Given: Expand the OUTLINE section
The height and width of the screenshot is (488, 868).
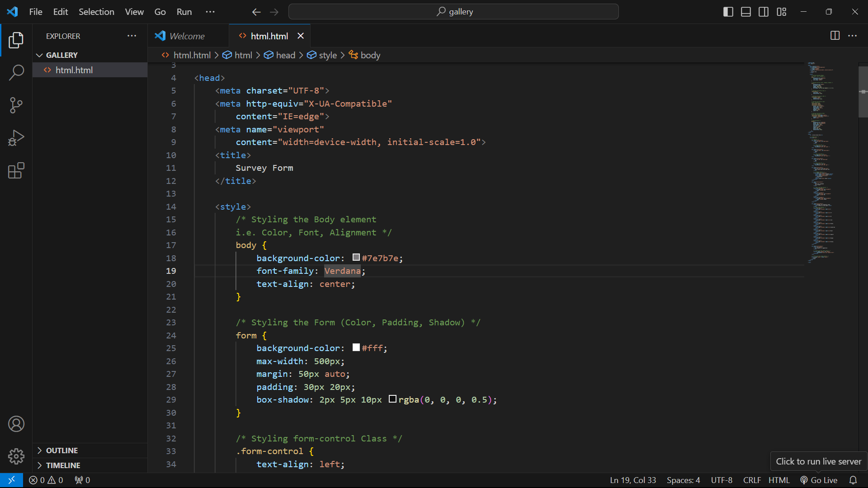Looking at the screenshot, I should [61, 450].
